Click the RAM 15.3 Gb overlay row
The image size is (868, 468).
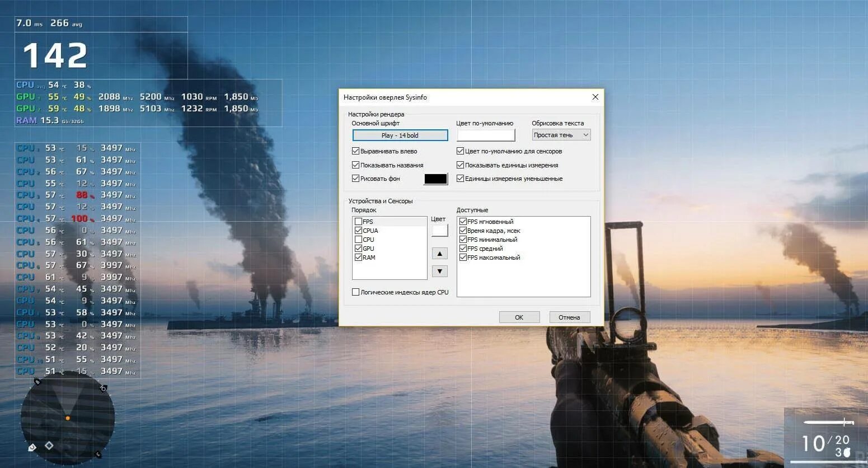pos(50,120)
